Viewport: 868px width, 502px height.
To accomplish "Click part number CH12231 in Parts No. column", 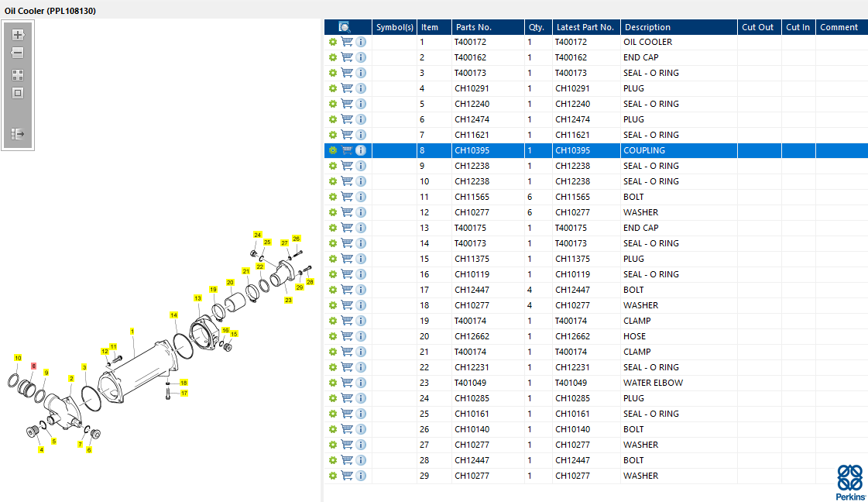I will pos(472,367).
